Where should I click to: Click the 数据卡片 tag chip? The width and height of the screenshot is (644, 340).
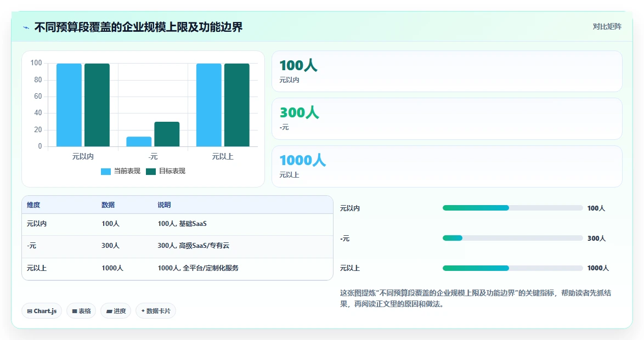coord(156,311)
